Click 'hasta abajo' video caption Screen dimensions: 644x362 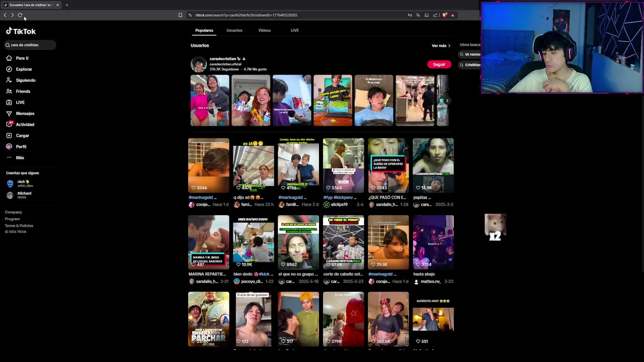coord(424,274)
